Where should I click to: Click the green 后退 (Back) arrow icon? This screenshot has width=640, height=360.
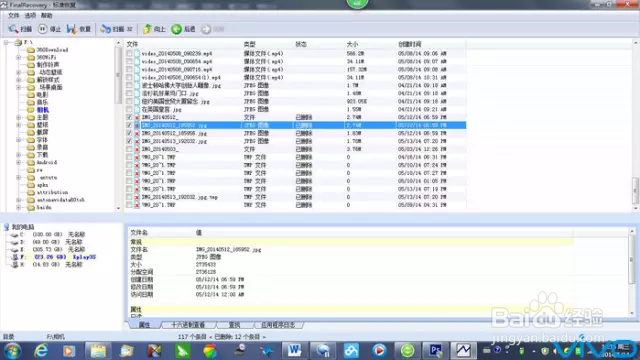(176, 29)
